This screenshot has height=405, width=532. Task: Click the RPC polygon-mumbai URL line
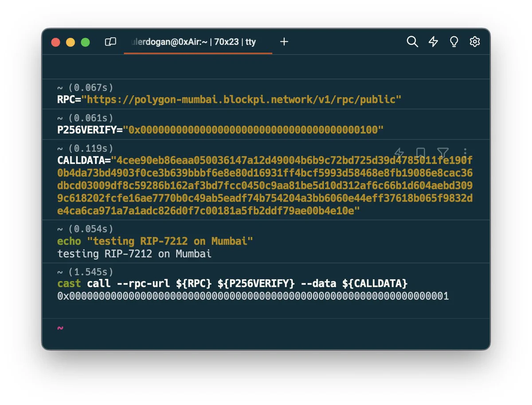click(229, 100)
